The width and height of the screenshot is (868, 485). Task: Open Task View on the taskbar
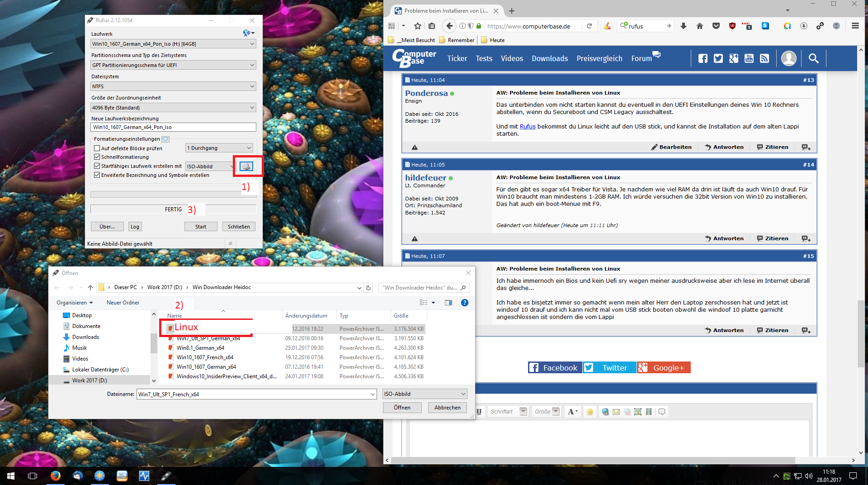33,476
